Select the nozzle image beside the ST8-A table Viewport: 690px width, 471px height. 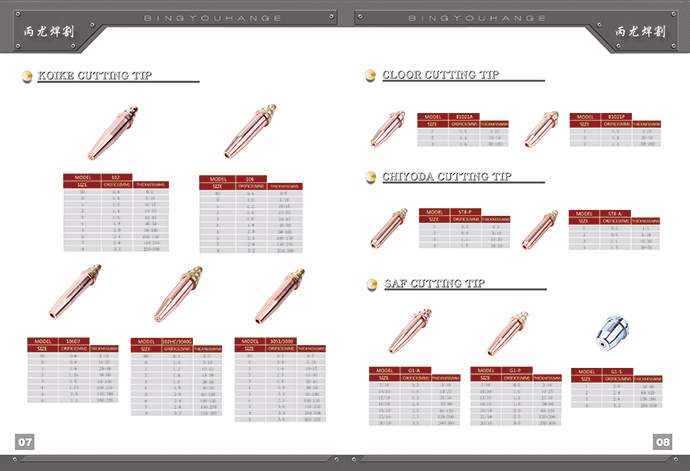tap(540, 230)
